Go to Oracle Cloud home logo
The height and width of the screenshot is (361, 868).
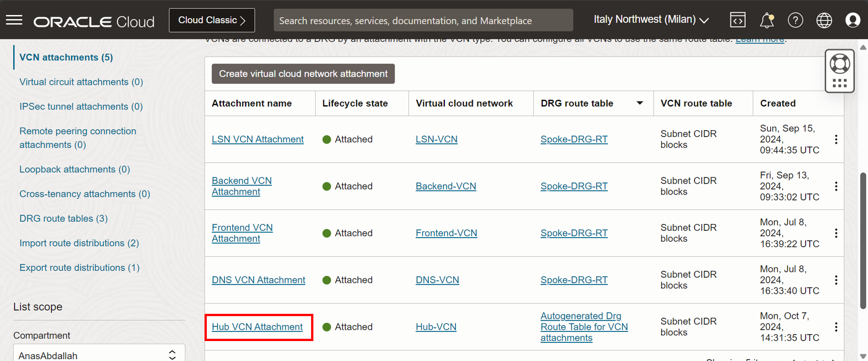click(x=94, y=21)
